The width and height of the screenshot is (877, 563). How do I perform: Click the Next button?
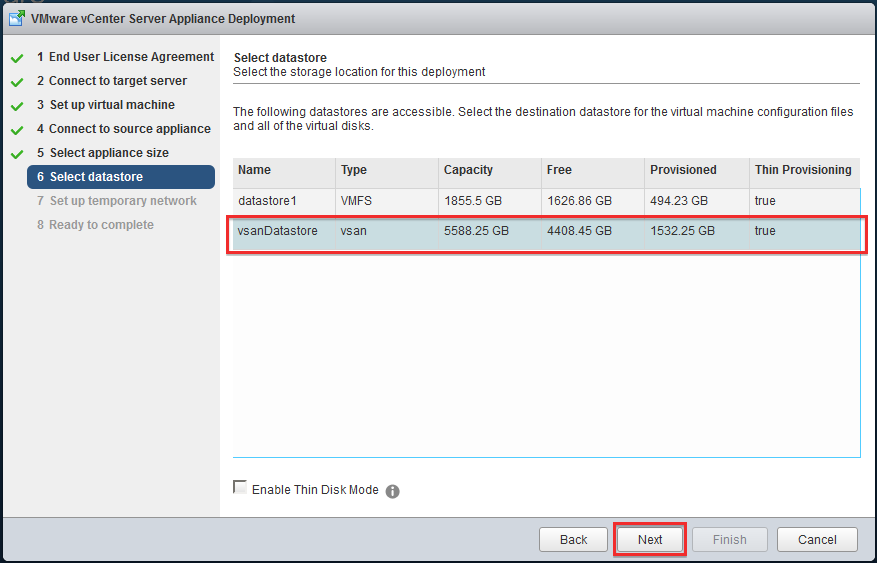tap(650, 540)
